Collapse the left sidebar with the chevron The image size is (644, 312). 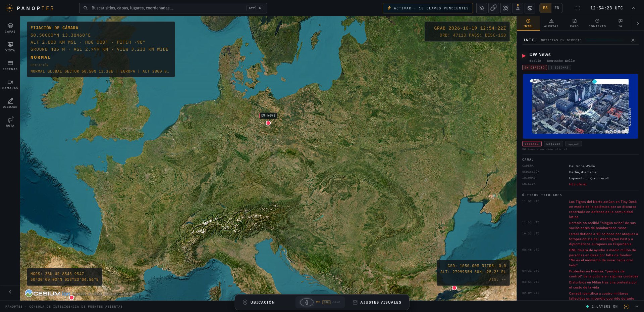[10, 292]
